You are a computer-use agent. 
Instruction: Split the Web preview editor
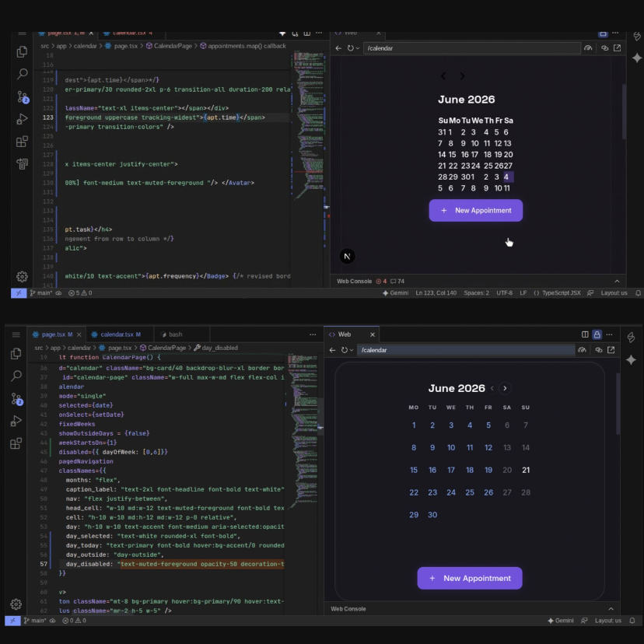tap(585, 334)
